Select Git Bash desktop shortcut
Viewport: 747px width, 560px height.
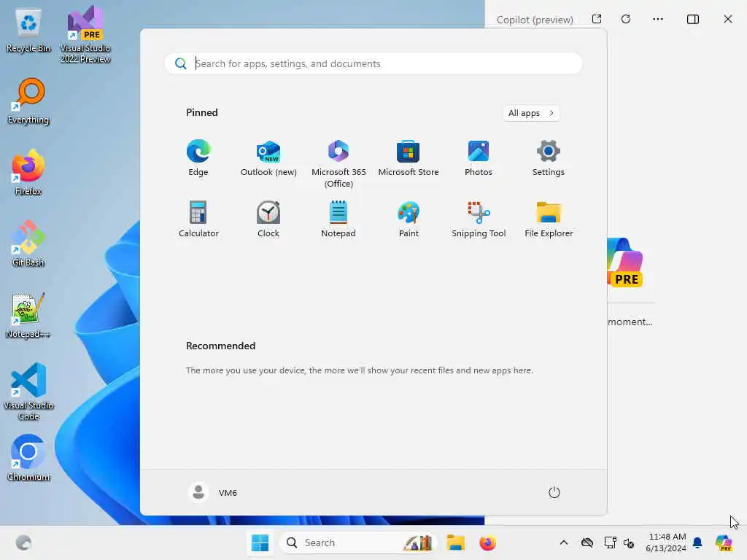[x=28, y=244]
